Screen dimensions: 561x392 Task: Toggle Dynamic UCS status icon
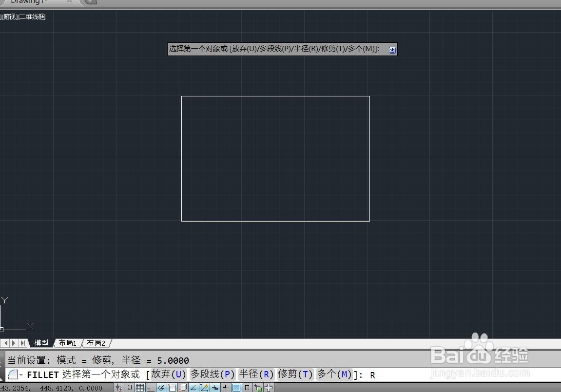point(204,387)
